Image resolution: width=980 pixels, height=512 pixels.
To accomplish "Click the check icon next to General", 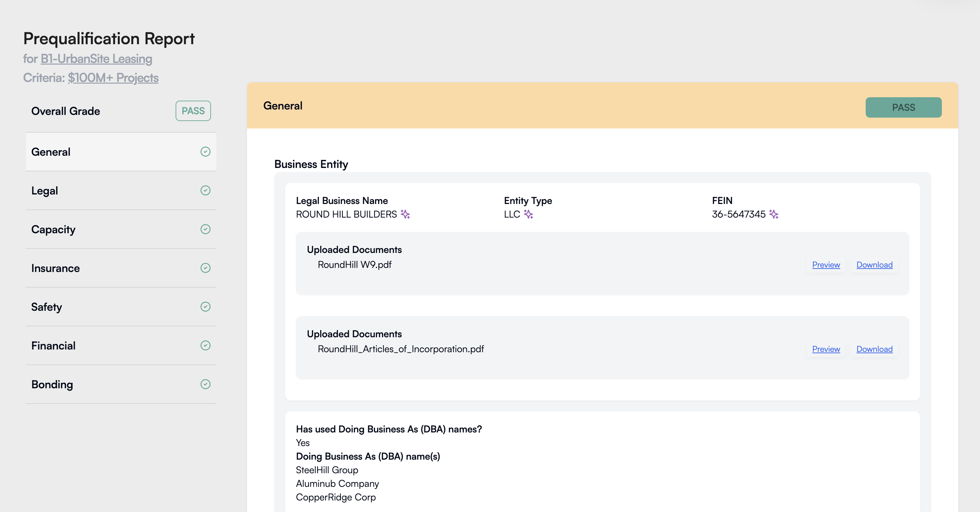I will pyautogui.click(x=206, y=152).
